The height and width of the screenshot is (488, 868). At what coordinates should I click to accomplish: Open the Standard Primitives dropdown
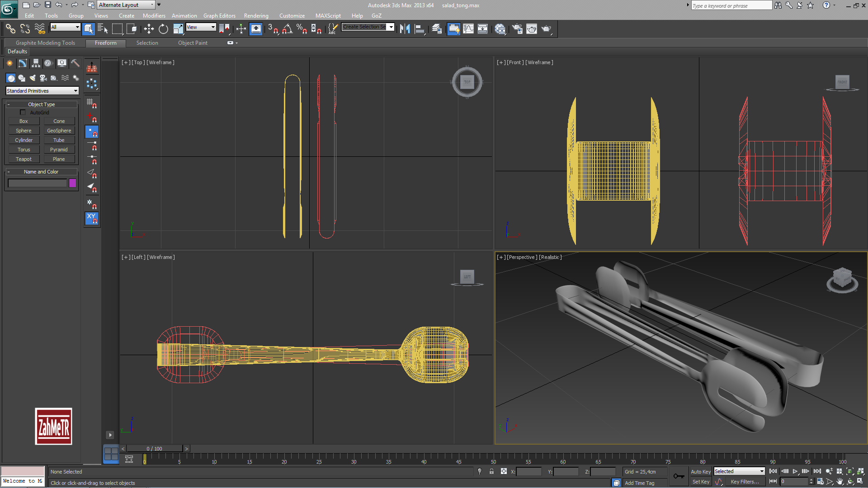pos(42,91)
